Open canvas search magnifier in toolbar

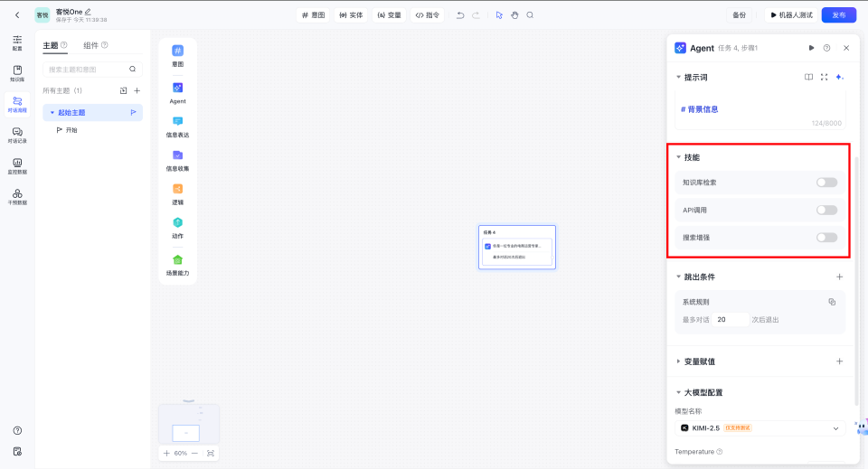point(531,15)
